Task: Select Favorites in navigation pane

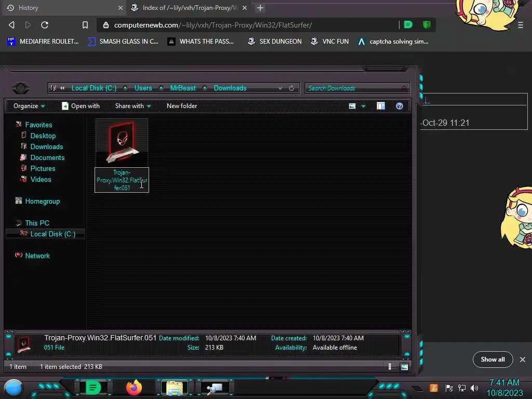Action: click(38, 125)
